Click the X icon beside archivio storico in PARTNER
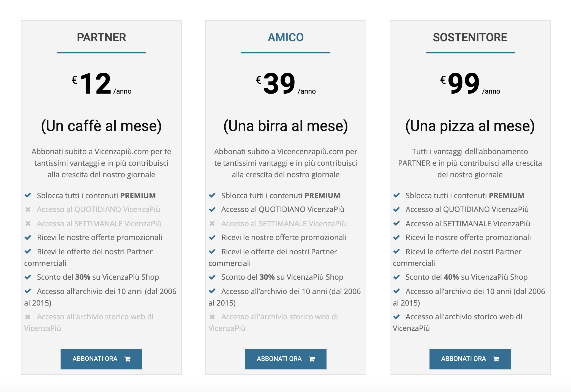The width and height of the screenshot is (571, 392). click(28, 317)
